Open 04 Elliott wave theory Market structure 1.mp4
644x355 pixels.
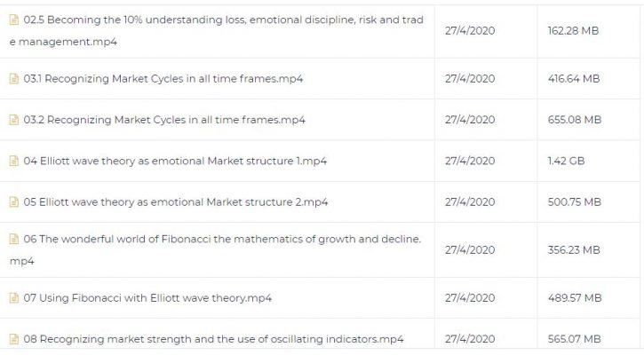click(175, 161)
